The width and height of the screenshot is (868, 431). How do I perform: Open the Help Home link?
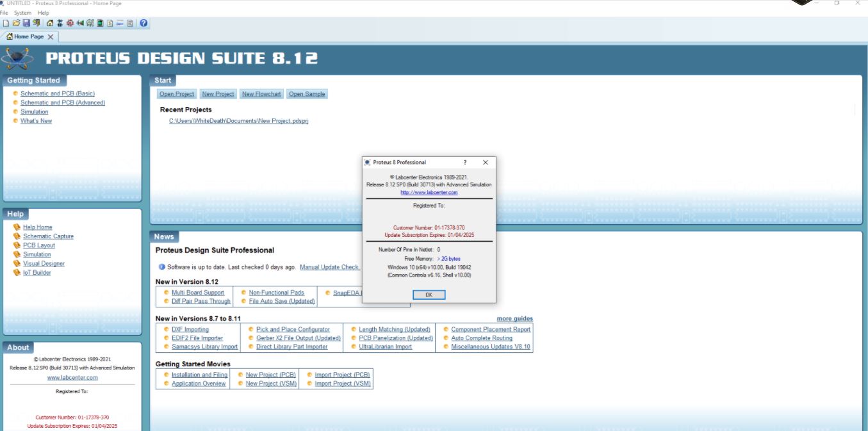pyautogui.click(x=38, y=227)
